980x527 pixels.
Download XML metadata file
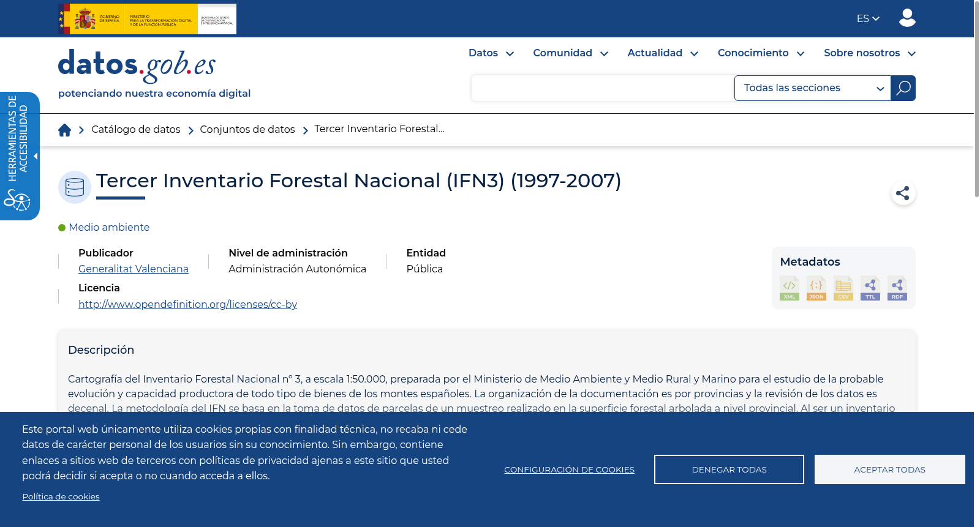tap(790, 288)
